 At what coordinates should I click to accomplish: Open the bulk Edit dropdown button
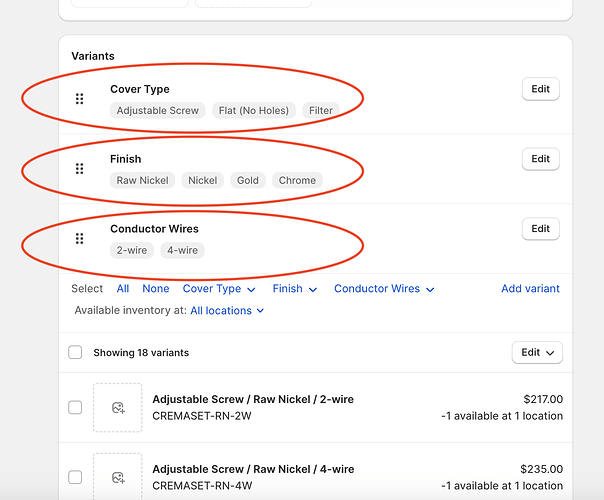point(537,352)
